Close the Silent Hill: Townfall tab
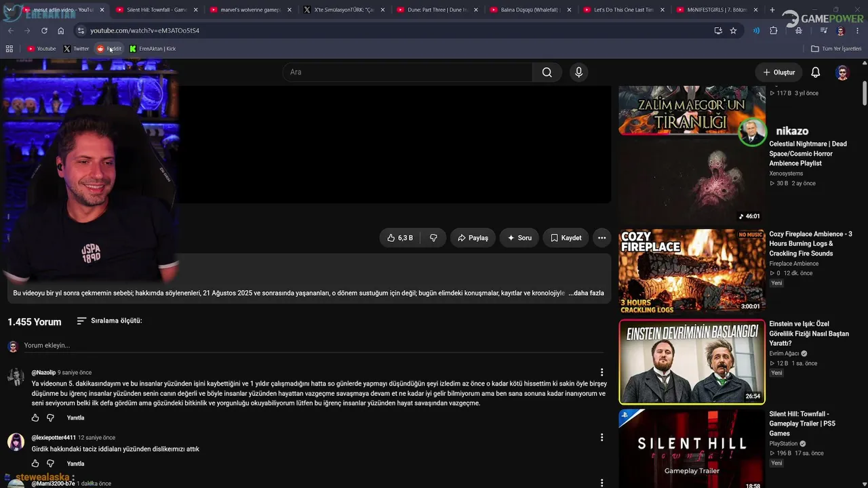868x488 pixels. (x=196, y=10)
